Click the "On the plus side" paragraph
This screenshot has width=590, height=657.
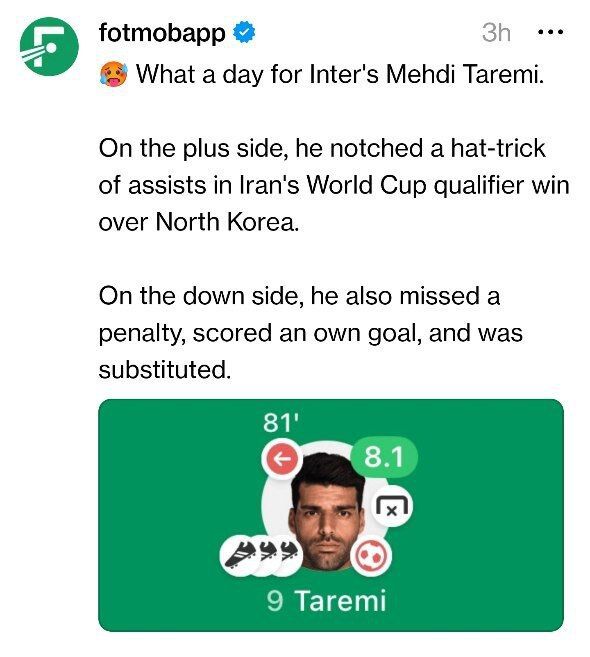click(334, 185)
